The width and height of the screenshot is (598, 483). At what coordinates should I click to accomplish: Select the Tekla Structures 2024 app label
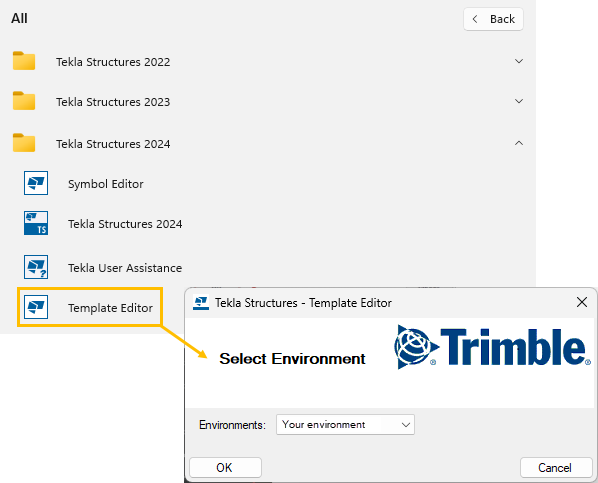coord(125,224)
